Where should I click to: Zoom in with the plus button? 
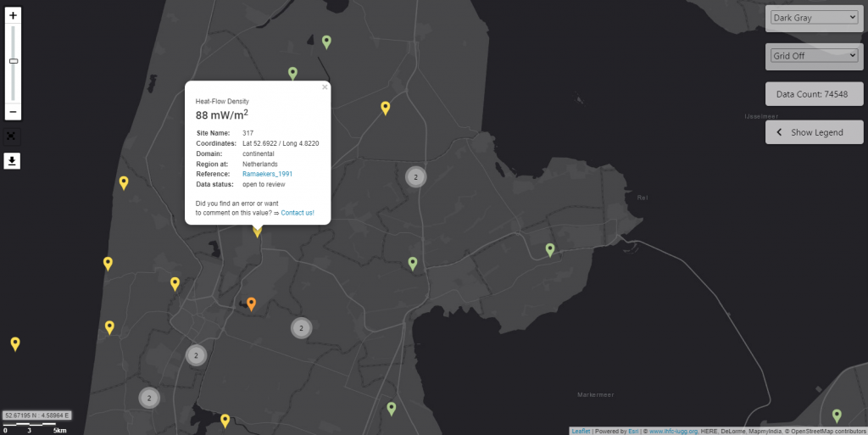[x=14, y=15]
